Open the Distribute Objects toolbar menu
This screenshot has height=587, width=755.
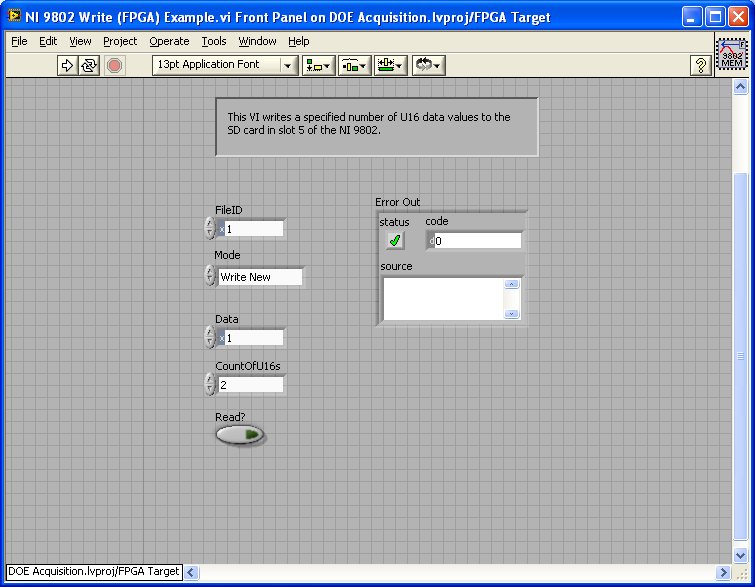point(354,65)
